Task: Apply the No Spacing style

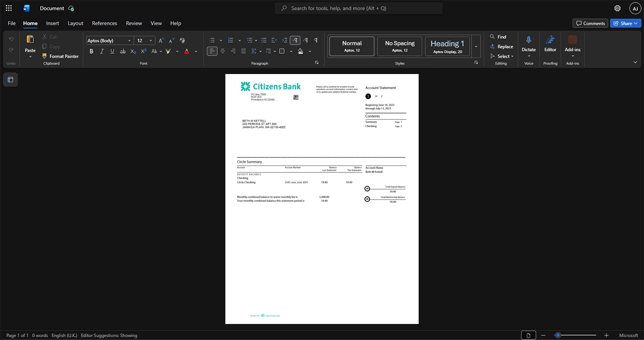Action: click(x=400, y=47)
